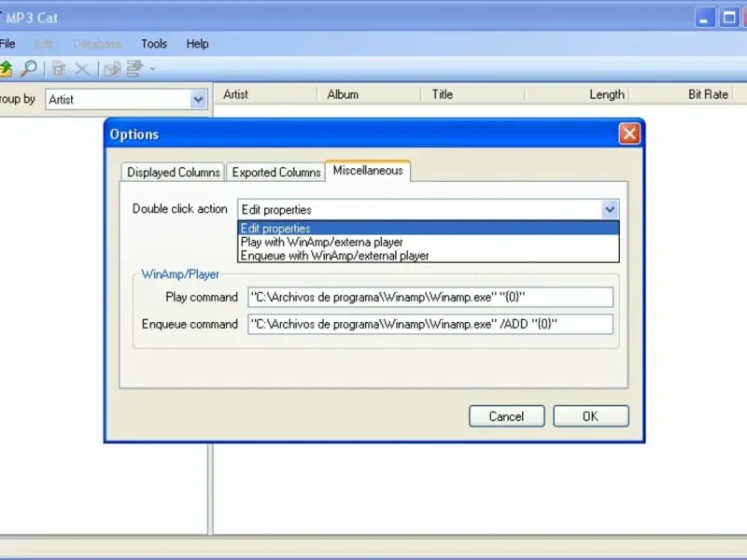
Task: Maximize the MP3 Cat window
Action: coord(729,18)
